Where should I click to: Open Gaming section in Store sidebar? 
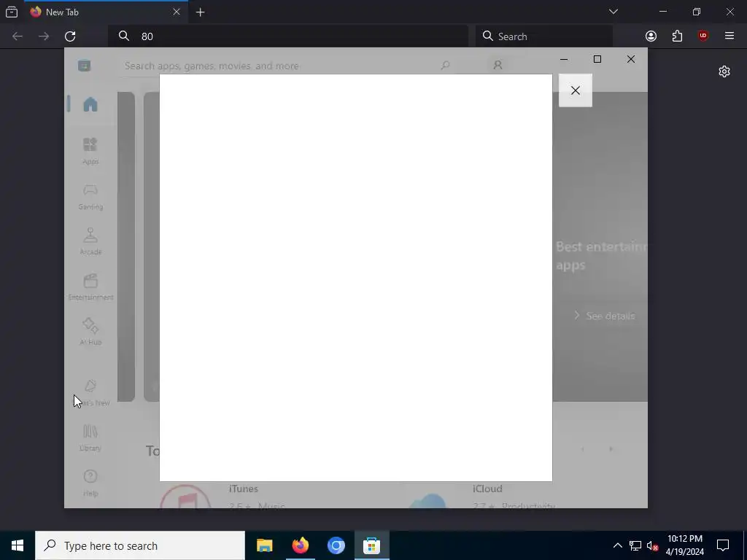[x=90, y=197]
